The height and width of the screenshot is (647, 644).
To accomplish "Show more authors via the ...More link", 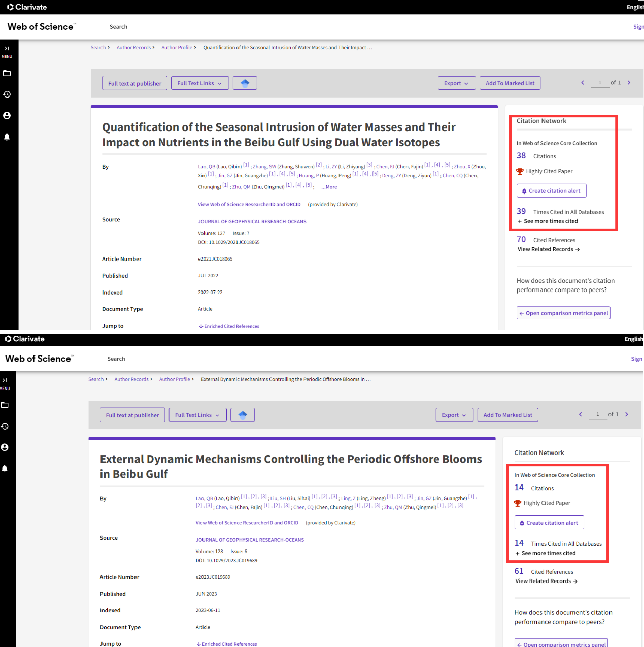I will pos(329,187).
